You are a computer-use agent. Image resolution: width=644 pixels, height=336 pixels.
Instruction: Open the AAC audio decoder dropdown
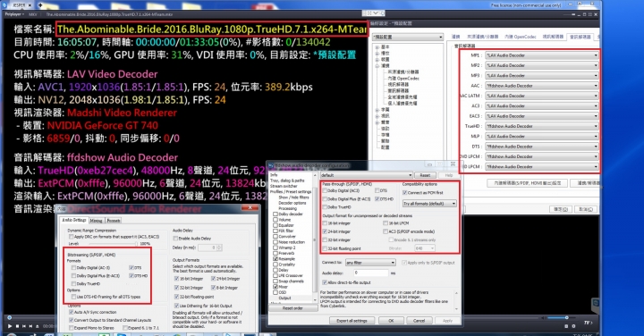click(x=541, y=86)
